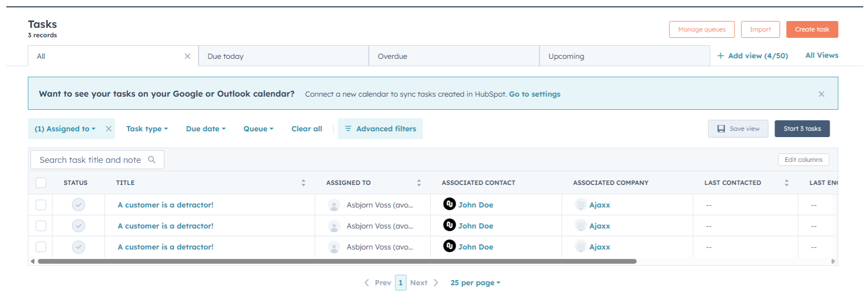
Task: Open the Upcoming tab
Action: 566,56
